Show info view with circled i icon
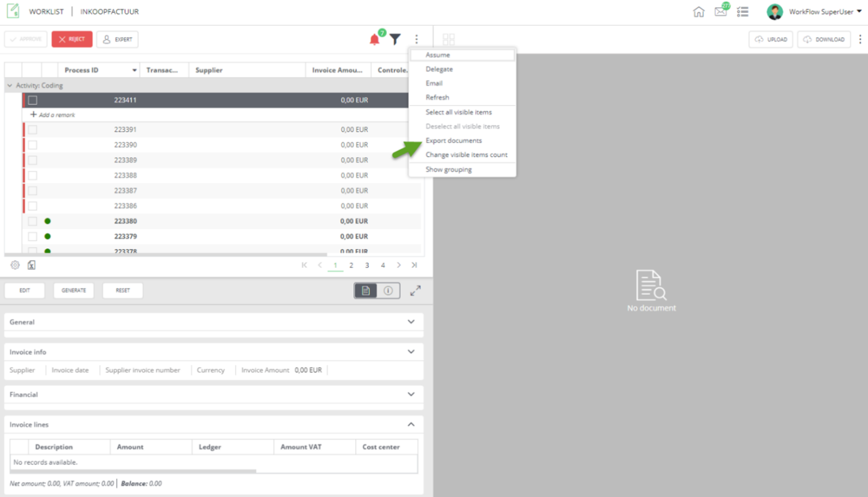Viewport: 868px width, 497px height. pos(388,291)
